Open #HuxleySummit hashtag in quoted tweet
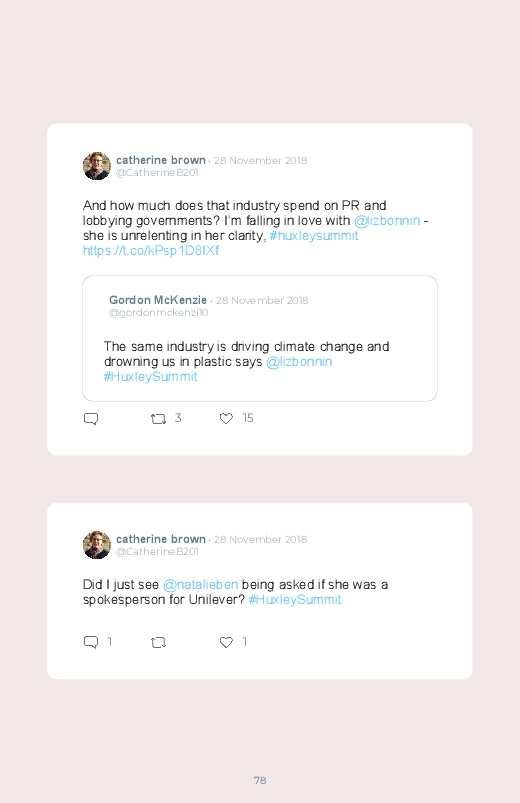 (151, 376)
